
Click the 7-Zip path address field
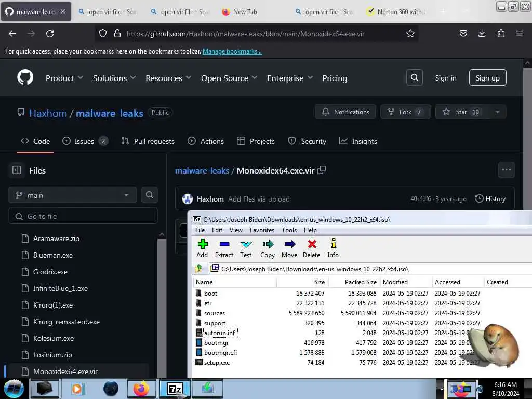coord(370,269)
